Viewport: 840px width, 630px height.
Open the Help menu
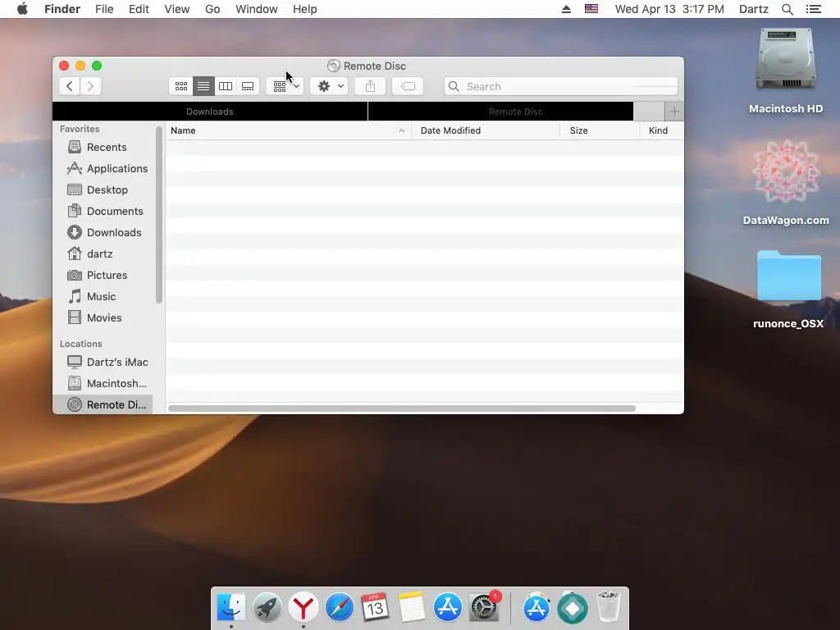click(305, 9)
